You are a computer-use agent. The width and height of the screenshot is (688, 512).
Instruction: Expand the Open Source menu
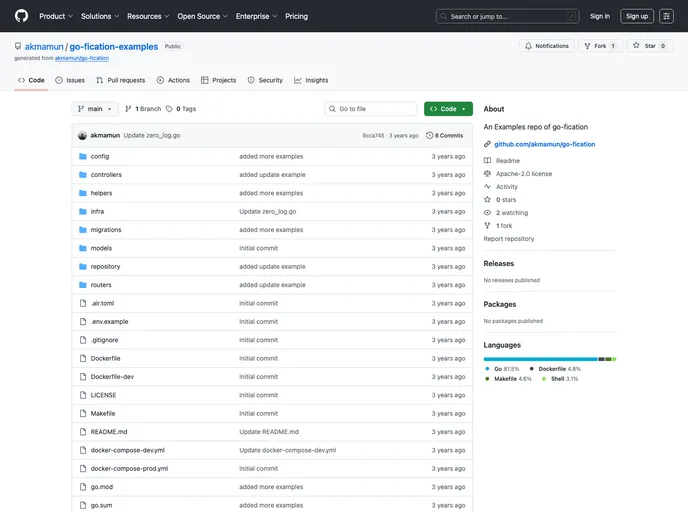(x=202, y=16)
